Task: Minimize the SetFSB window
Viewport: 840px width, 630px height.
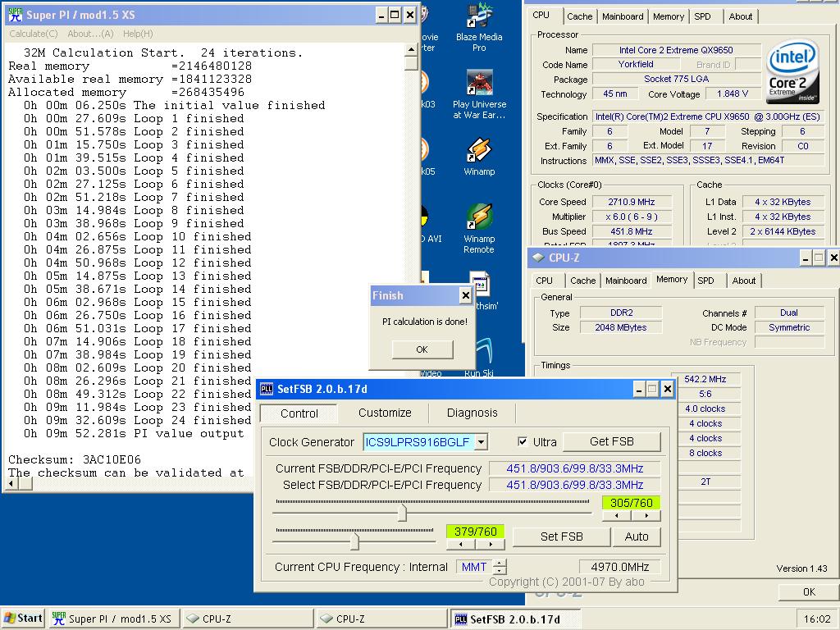Action: (x=638, y=390)
